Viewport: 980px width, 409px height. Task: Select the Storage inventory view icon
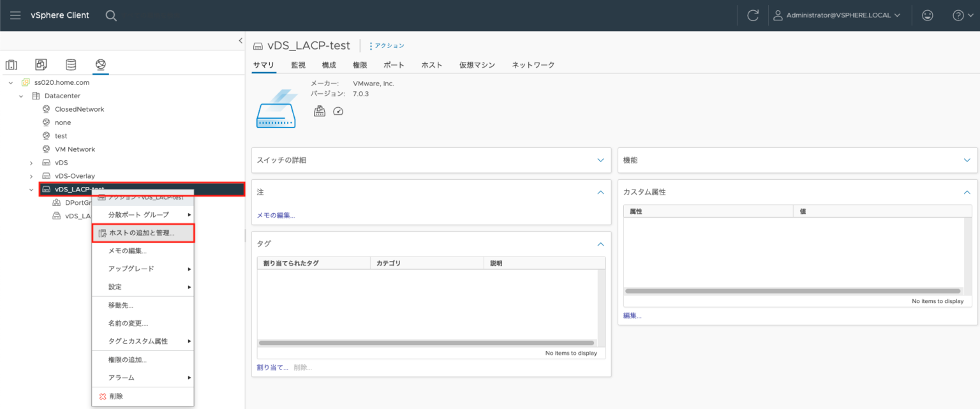pos(70,64)
